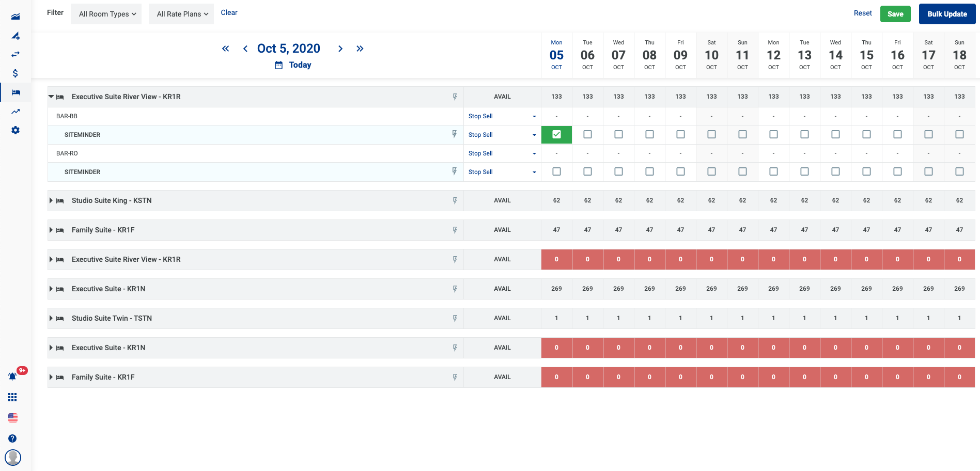The height and width of the screenshot is (471, 980).
Task: Uncheck BAR-BB SITEMINDER stop sell for Oct 05
Action: [556, 135]
